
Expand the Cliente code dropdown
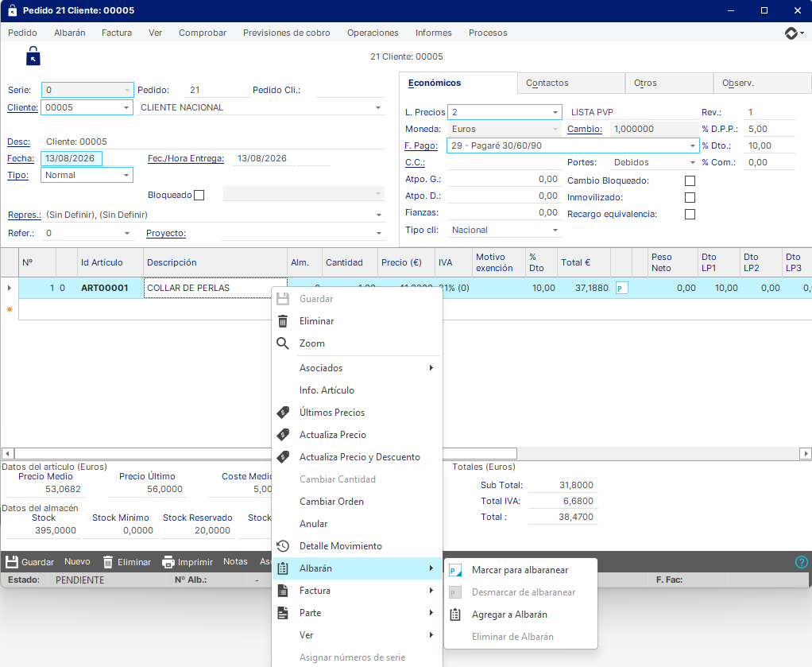[x=126, y=108]
